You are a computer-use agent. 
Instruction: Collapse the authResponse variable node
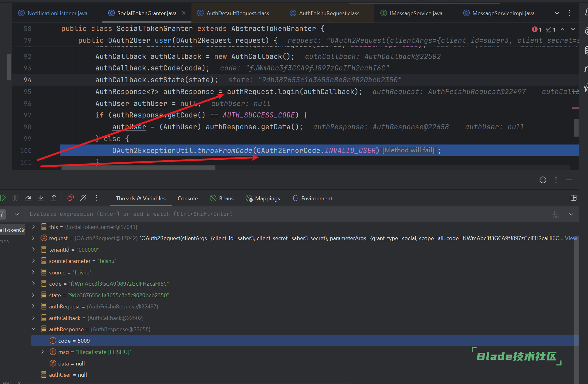pos(33,329)
